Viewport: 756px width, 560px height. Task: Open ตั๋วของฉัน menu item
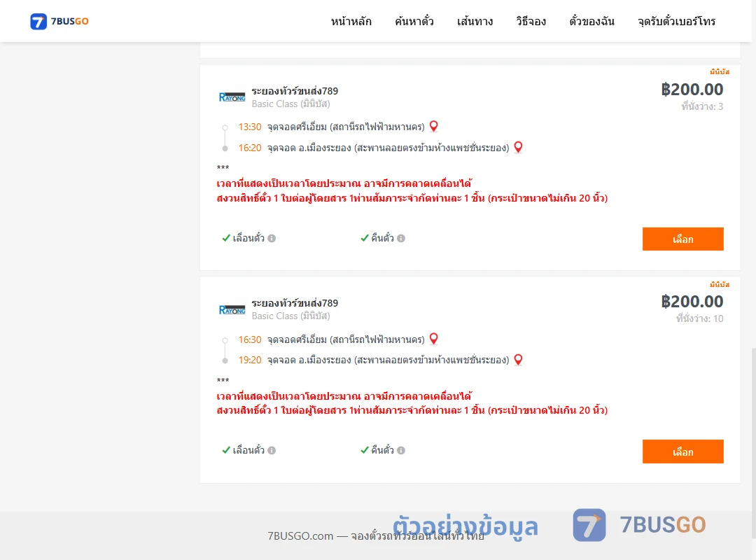591,21
